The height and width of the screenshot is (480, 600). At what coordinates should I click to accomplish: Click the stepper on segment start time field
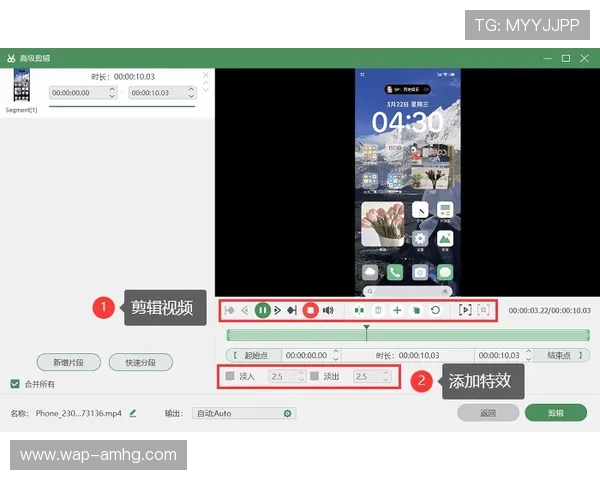click(113, 92)
